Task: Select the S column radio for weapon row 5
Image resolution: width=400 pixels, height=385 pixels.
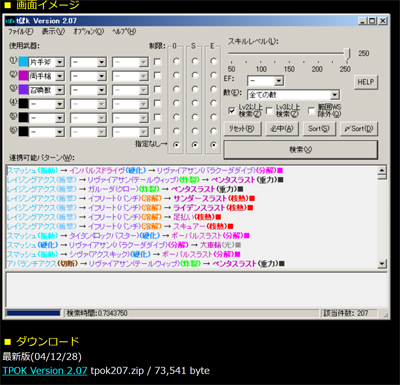Action: click(x=195, y=117)
